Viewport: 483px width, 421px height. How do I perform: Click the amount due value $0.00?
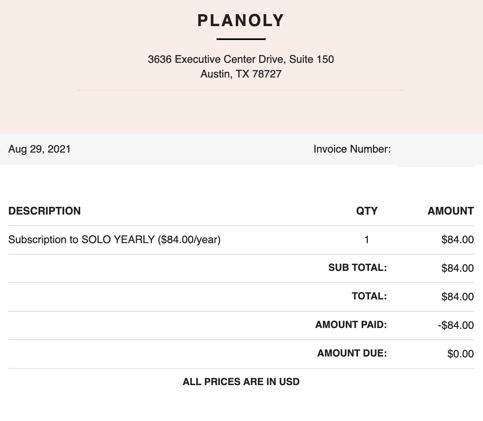[460, 354]
